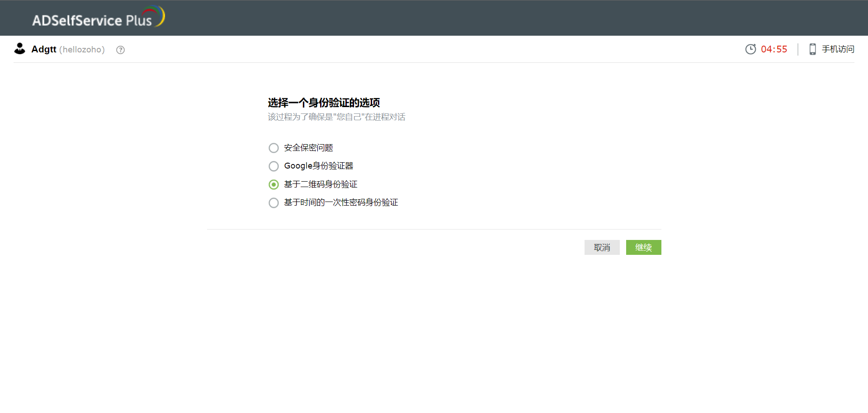Click the 安全保密问题 label text

click(308, 148)
